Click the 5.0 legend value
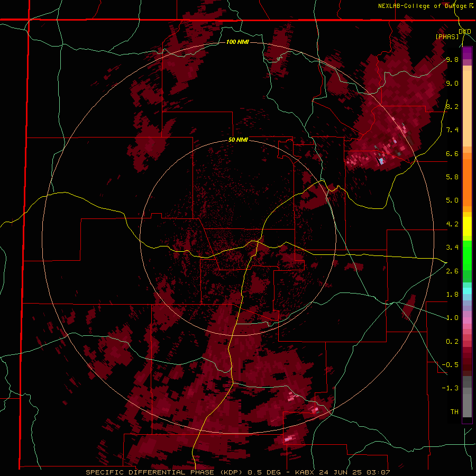This screenshot has width=476, height=476. coord(452,200)
